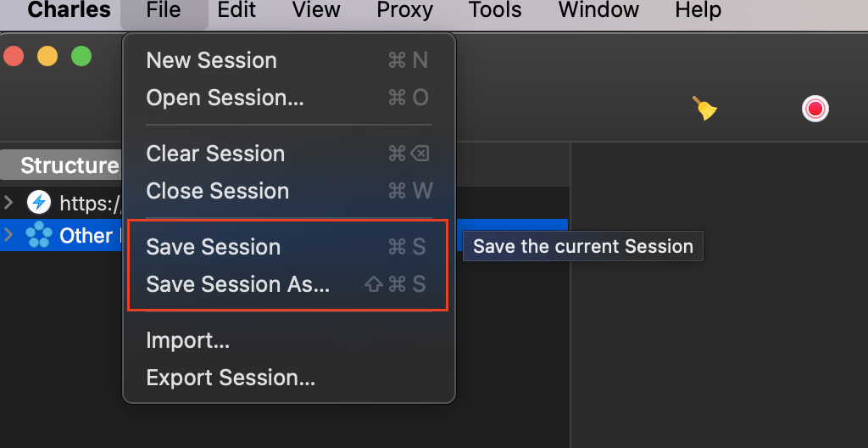Open the Edit menu

(x=236, y=11)
